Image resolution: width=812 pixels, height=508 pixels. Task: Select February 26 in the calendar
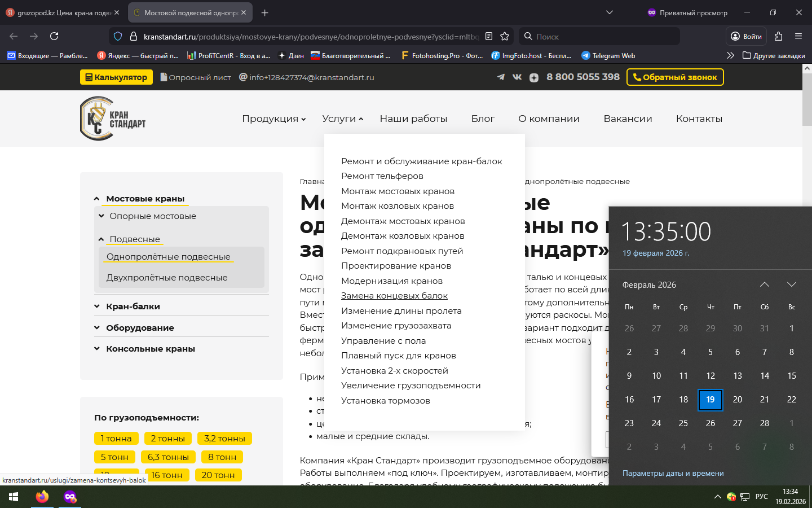click(x=710, y=423)
